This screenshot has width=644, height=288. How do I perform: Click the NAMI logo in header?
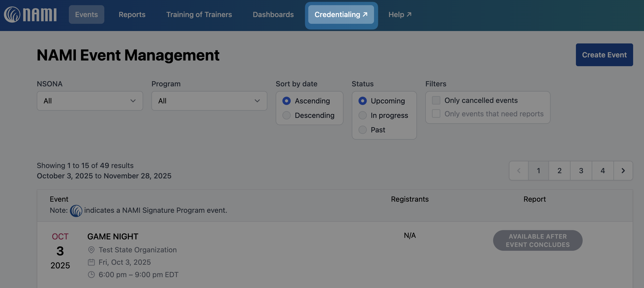click(30, 14)
